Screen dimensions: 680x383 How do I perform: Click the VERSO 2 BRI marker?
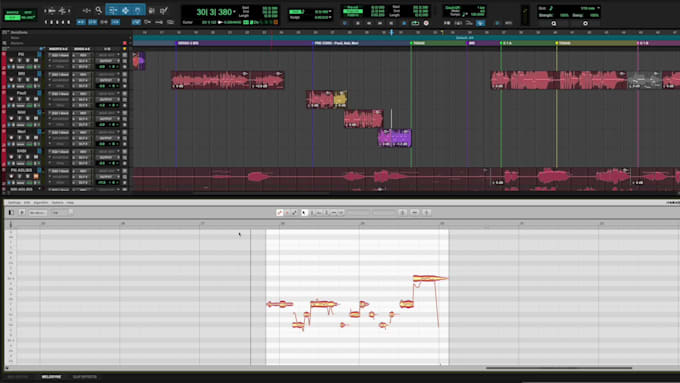click(188, 43)
